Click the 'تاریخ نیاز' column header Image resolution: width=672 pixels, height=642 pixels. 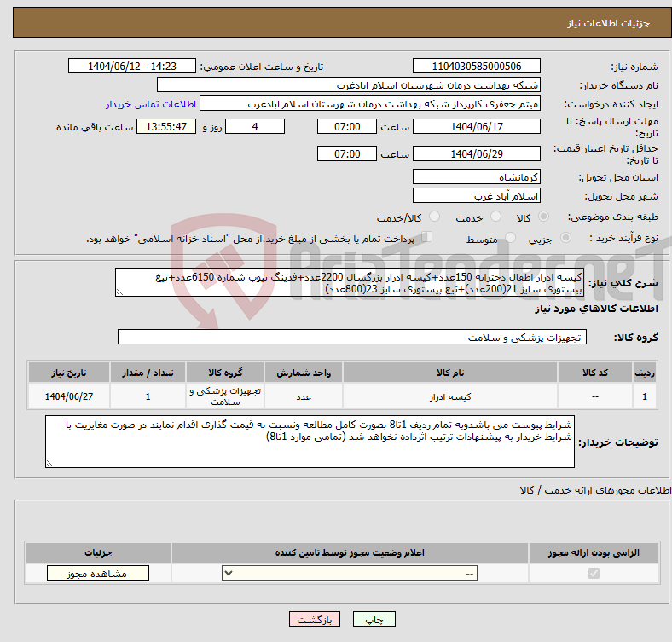click(68, 373)
